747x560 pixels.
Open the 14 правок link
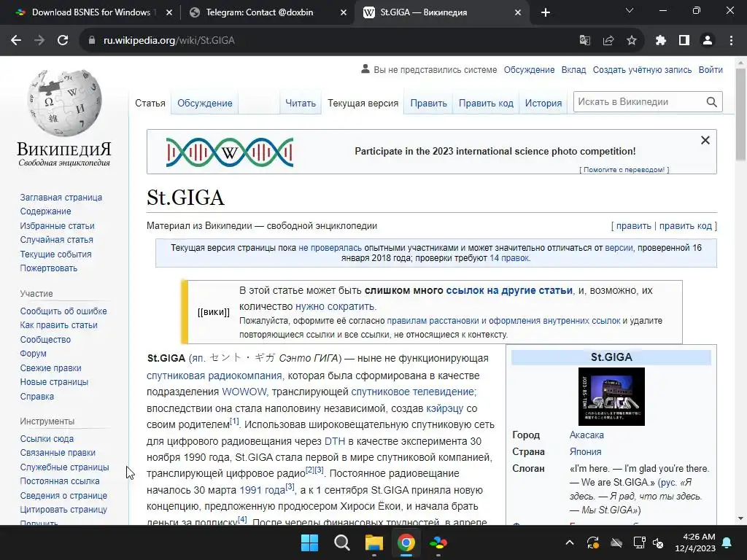(509, 258)
